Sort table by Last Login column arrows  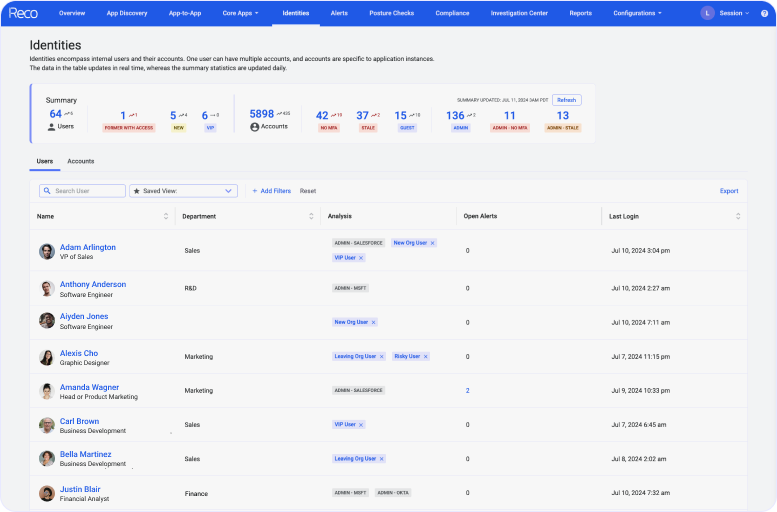pos(738,216)
